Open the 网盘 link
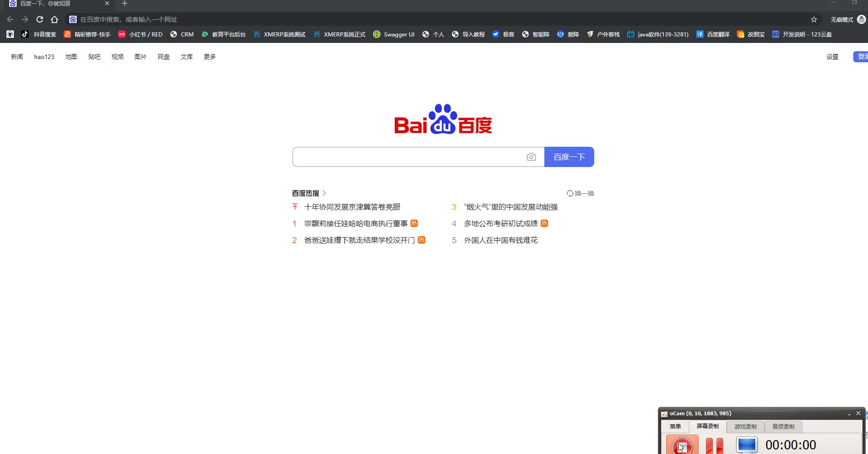The image size is (868, 454). click(163, 57)
